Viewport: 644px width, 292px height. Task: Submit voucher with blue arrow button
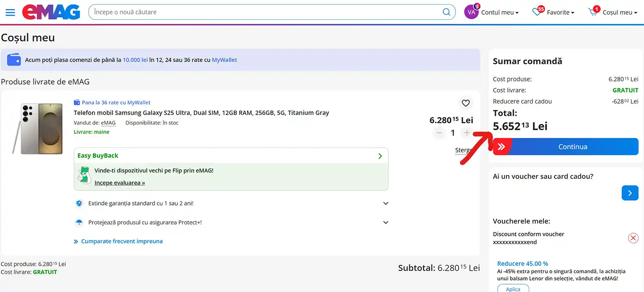[630, 193]
